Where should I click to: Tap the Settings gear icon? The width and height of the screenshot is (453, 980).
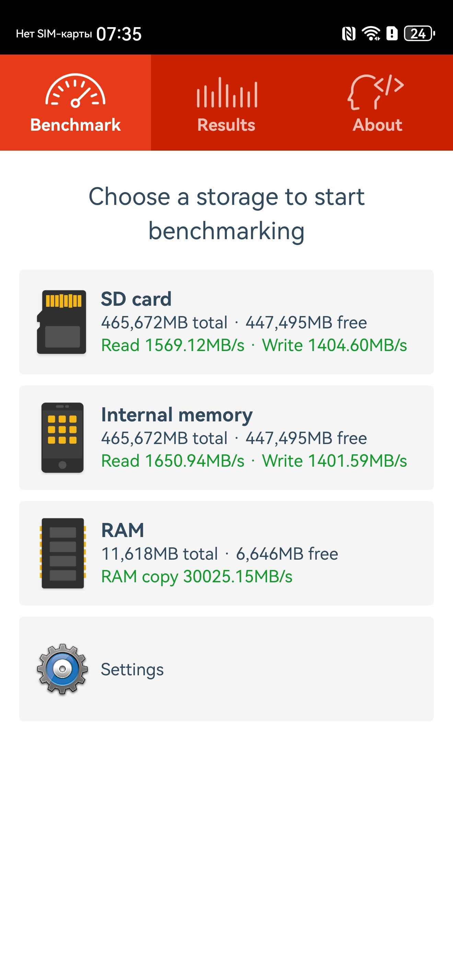click(x=62, y=669)
